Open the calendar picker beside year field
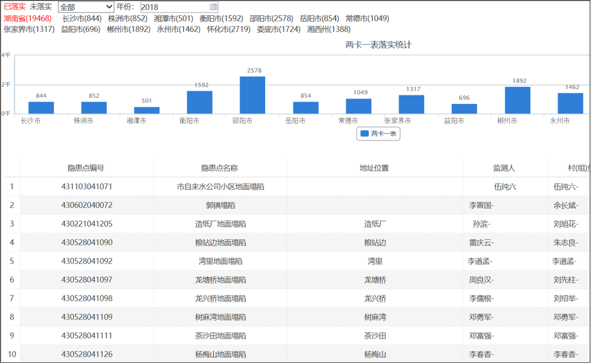This screenshot has height=364, width=591. coord(213,7)
